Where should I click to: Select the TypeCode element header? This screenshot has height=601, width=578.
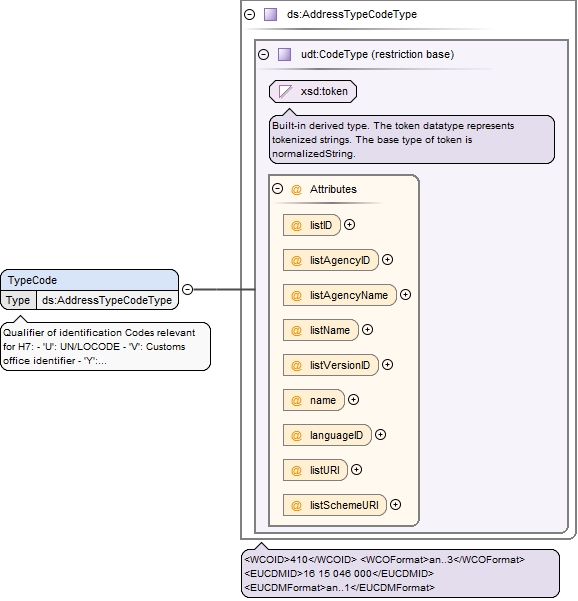click(x=90, y=280)
